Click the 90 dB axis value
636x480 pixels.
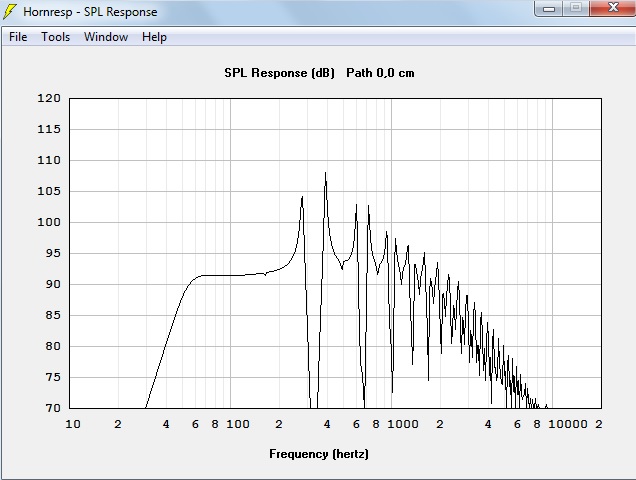point(53,284)
